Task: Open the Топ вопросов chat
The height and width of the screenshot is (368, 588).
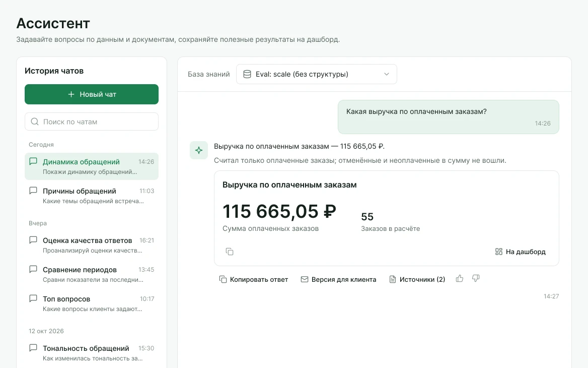Action: 92,303
